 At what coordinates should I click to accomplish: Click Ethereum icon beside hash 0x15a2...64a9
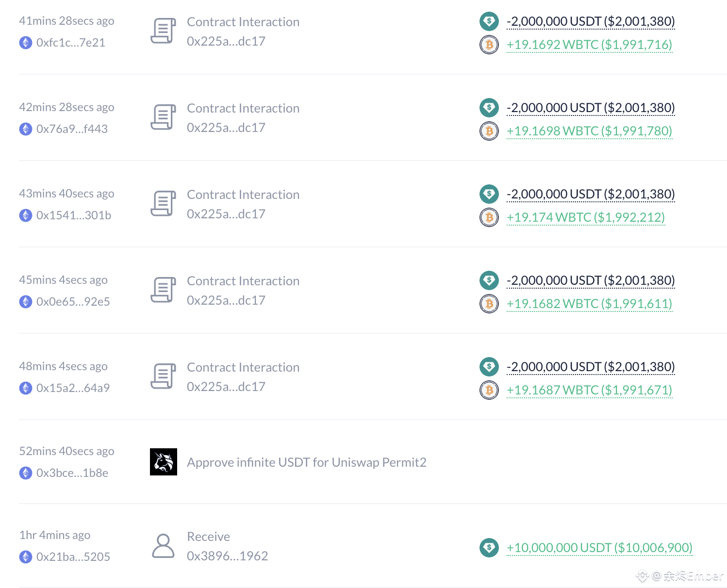tap(26, 388)
